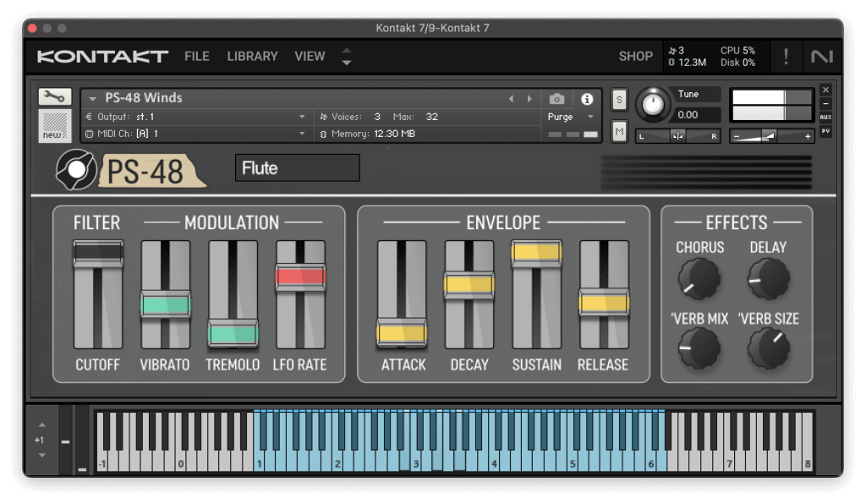This screenshot has width=866, height=504.
Task: Click the Flute preset name field
Action: coord(297,167)
